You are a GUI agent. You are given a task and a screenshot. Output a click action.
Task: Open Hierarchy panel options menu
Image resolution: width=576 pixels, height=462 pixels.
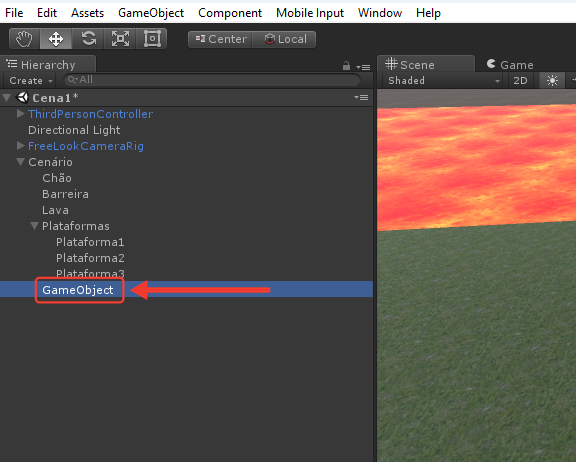click(363, 67)
